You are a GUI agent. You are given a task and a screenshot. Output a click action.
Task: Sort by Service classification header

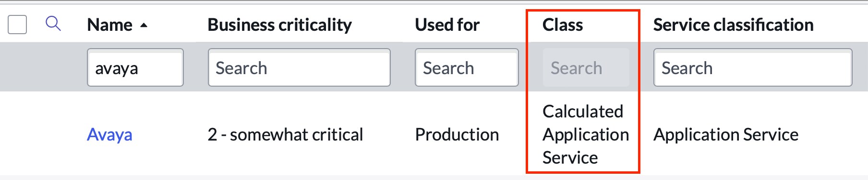[x=734, y=25]
